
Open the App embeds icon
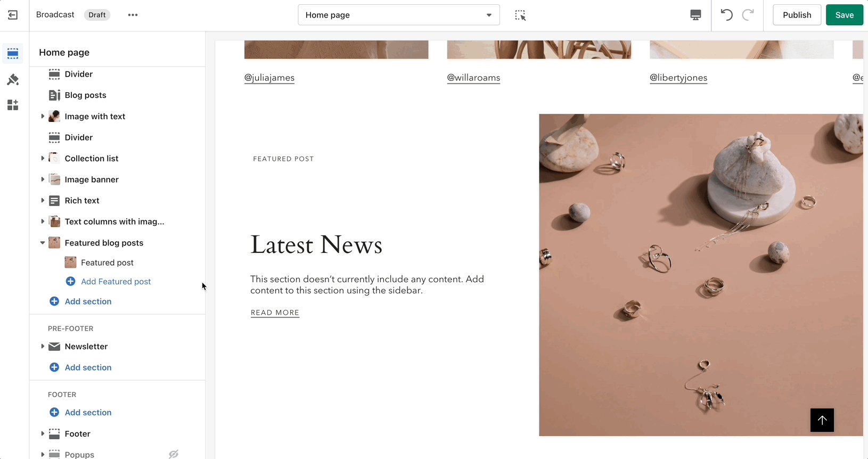pyautogui.click(x=13, y=105)
